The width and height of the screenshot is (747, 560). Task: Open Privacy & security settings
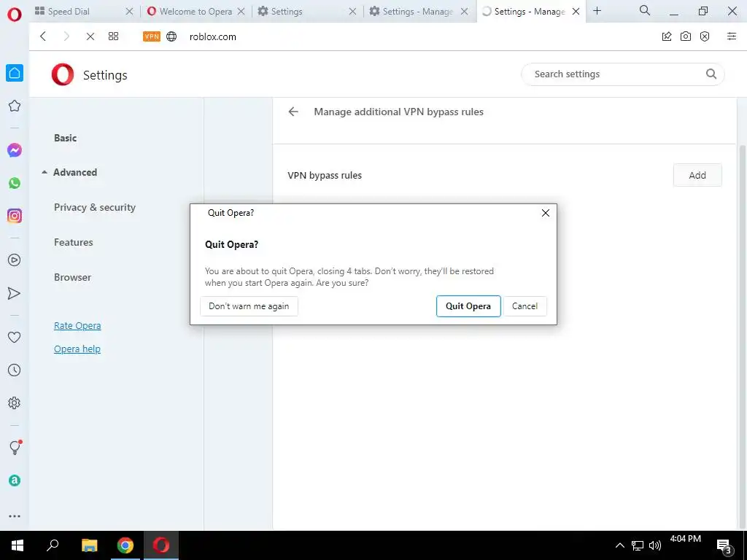coord(95,207)
